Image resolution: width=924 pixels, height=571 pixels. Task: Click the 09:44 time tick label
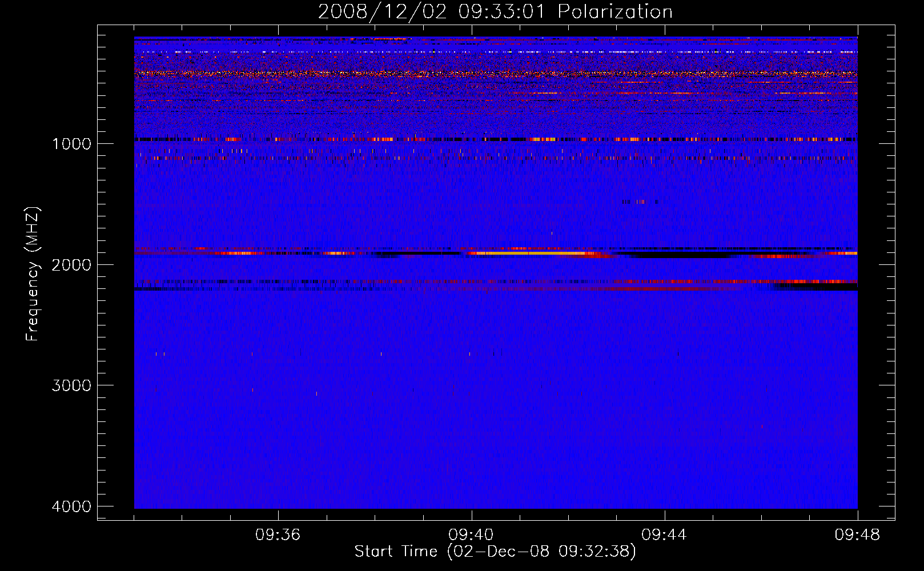664,535
